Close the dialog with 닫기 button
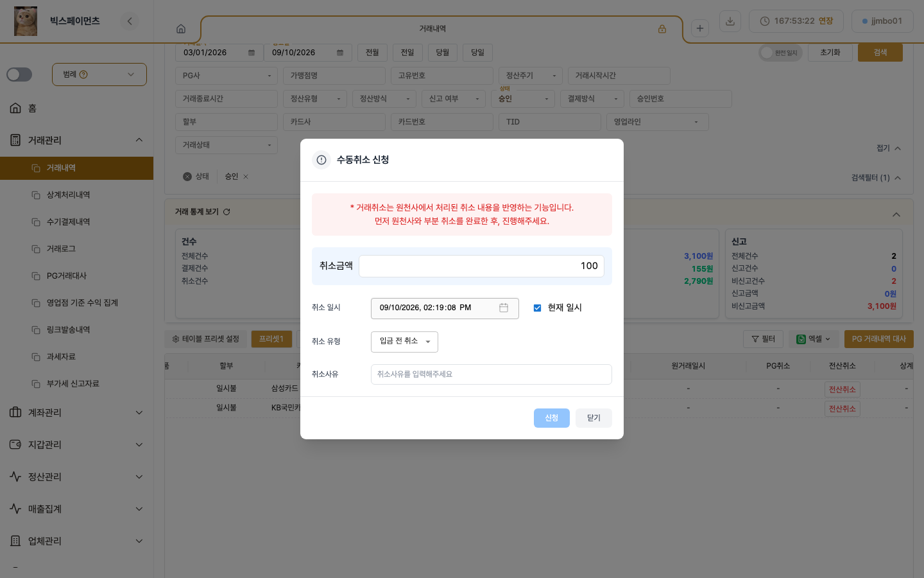The image size is (924, 578). point(594,418)
